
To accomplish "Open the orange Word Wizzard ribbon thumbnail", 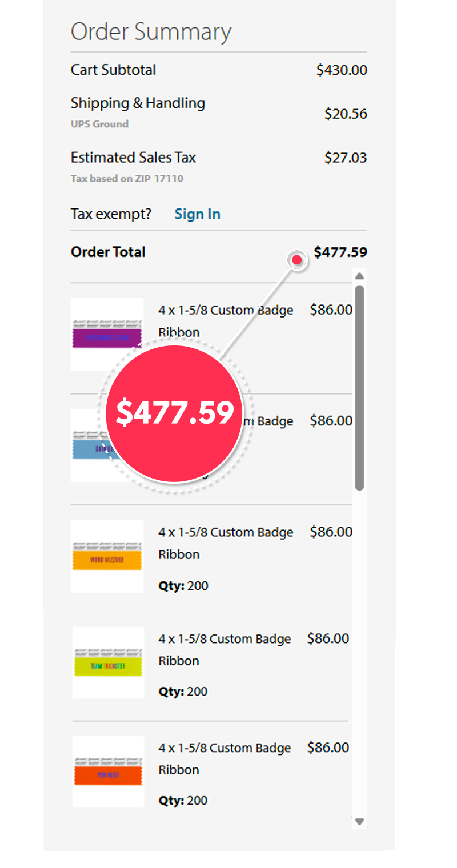I will [x=107, y=557].
